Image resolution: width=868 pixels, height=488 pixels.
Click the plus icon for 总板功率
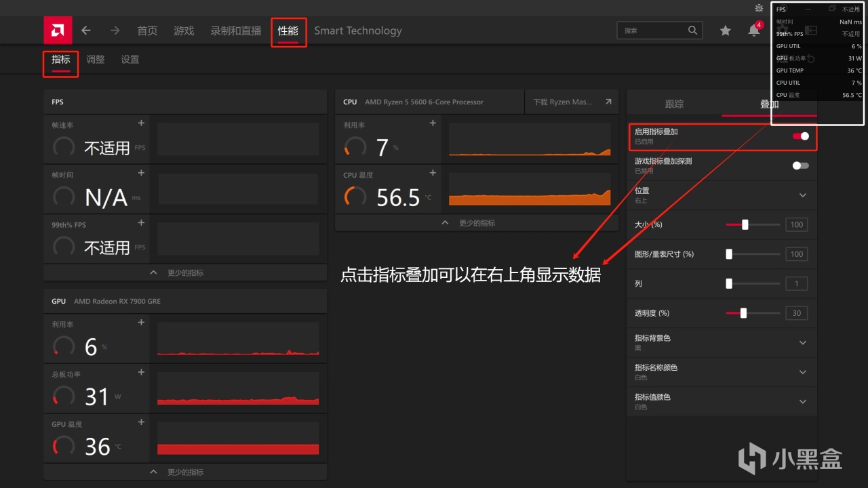141,372
